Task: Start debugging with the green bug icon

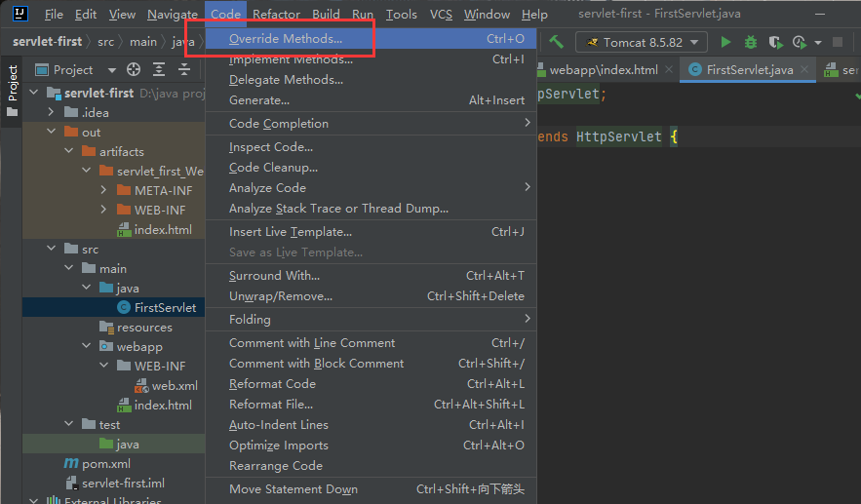Action: click(x=750, y=42)
